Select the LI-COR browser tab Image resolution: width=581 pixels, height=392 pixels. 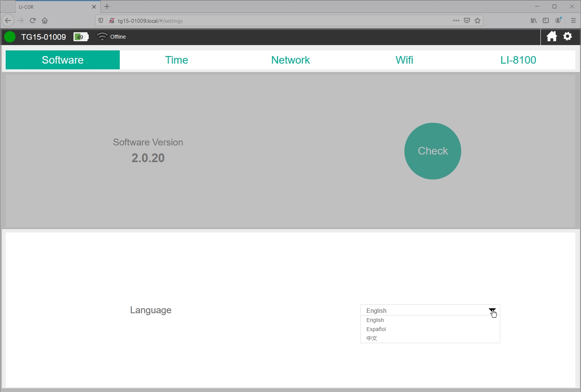tap(58, 7)
